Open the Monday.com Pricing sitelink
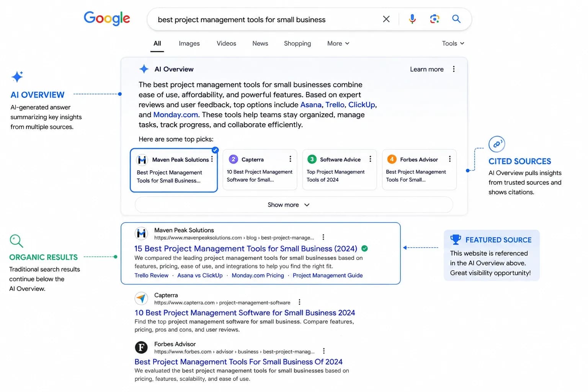 tap(258, 275)
